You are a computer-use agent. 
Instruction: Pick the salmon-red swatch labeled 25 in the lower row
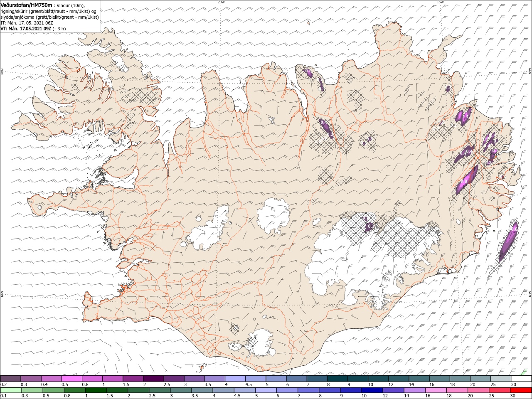(500, 390)
